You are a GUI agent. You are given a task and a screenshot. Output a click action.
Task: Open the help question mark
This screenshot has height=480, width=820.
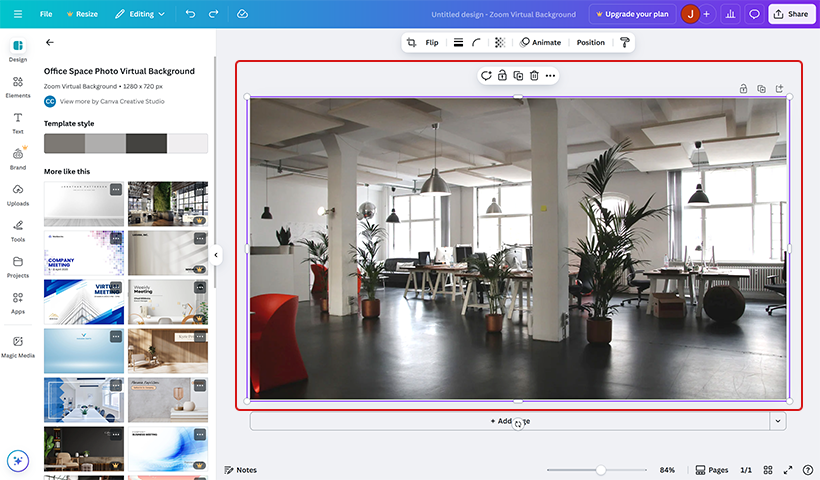tap(807, 470)
